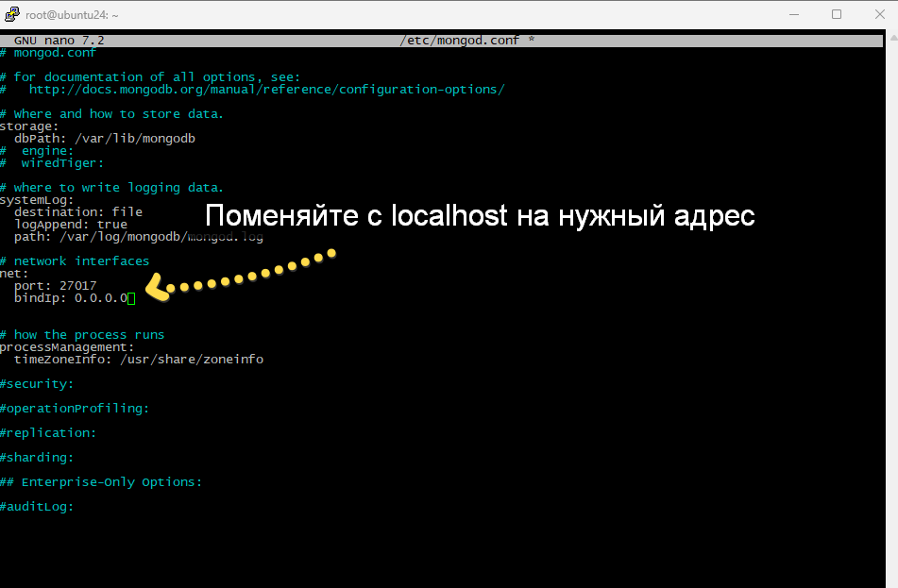Click the modified asterisk indicator in nano's header
The image size is (898, 588).
[530, 40]
